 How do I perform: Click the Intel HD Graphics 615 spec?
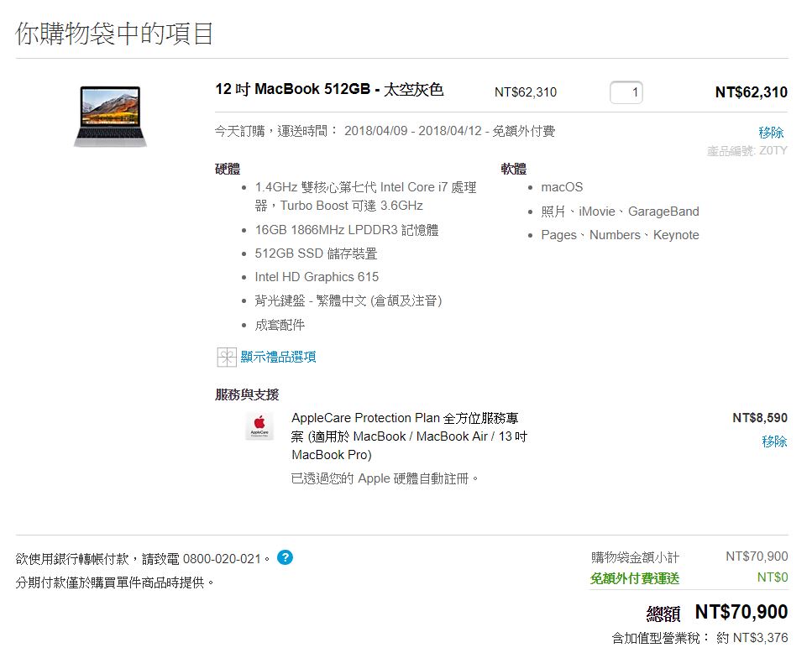[x=317, y=277]
